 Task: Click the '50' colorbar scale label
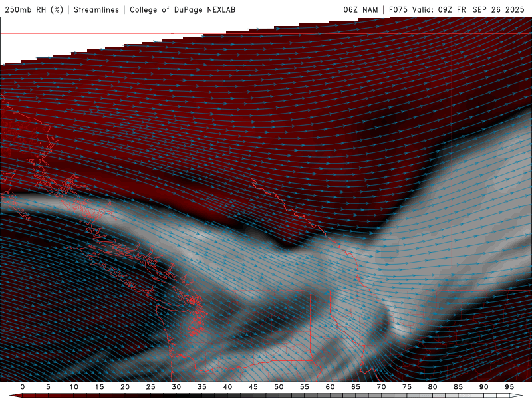[279, 387]
